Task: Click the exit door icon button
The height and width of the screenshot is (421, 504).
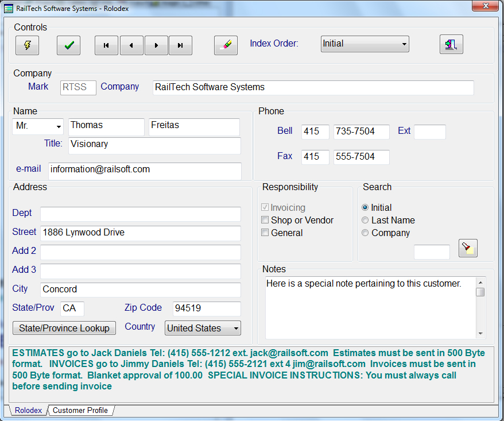Action: pyautogui.click(x=451, y=45)
